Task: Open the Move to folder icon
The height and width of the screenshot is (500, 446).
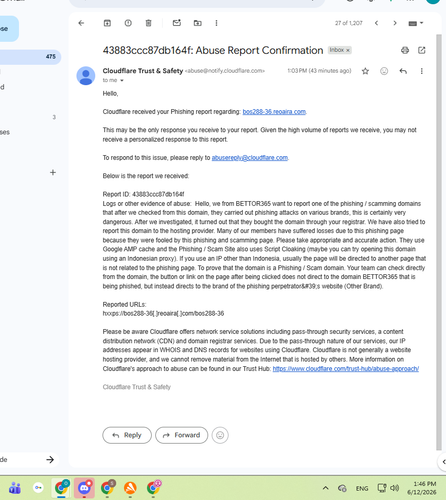Action: click(198, 23)
